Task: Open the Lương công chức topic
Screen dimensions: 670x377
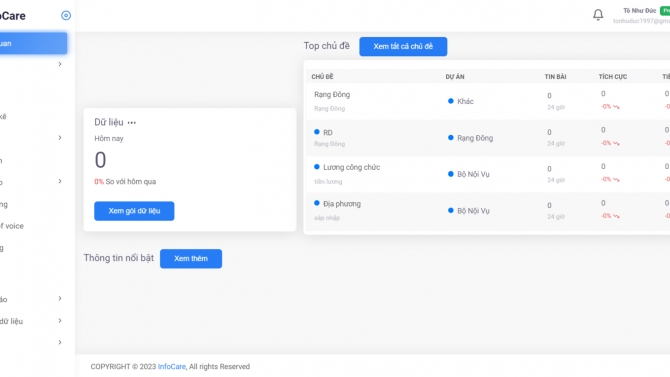Action: (352, 167)
